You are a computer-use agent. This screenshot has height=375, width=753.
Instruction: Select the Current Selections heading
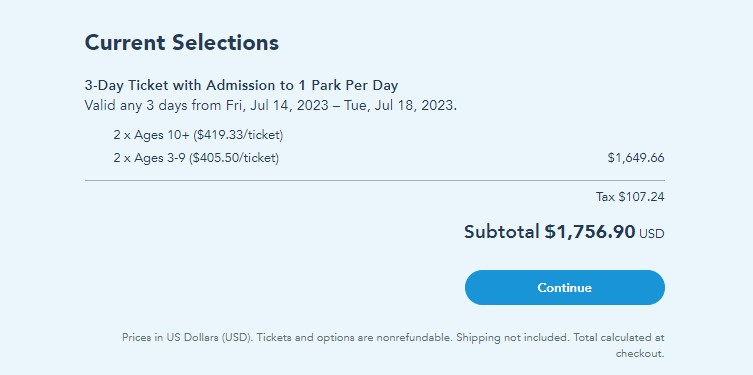[x=182, y=43]
